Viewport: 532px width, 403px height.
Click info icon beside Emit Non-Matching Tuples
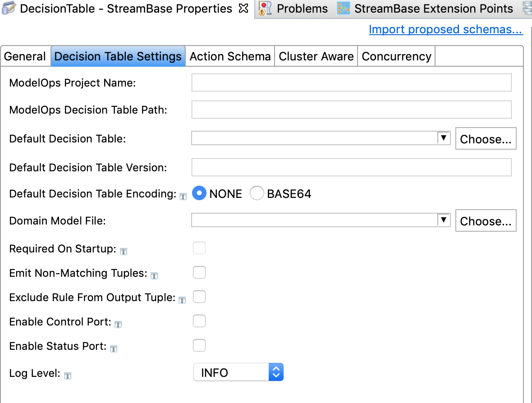154,275
